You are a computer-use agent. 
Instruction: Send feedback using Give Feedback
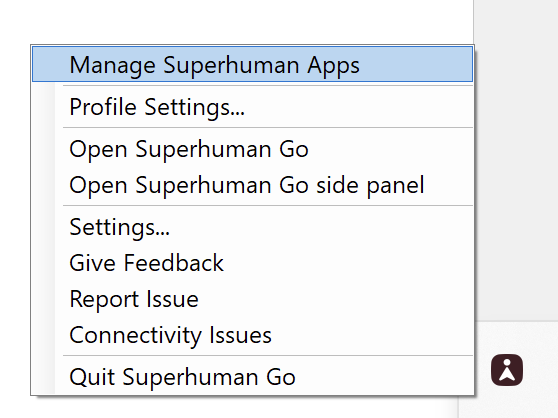252,263
